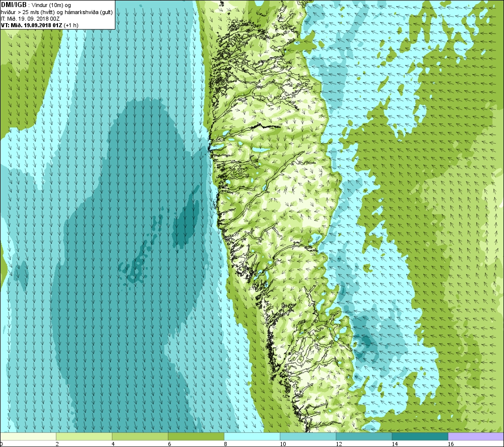Click the medium green 4–6 legend swatch

pos(140,436)
